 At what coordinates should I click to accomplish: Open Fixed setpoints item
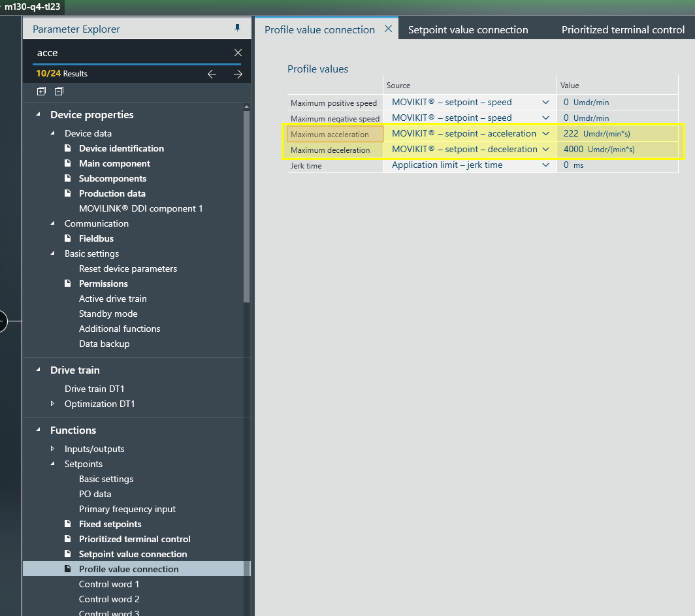point(110,525)
